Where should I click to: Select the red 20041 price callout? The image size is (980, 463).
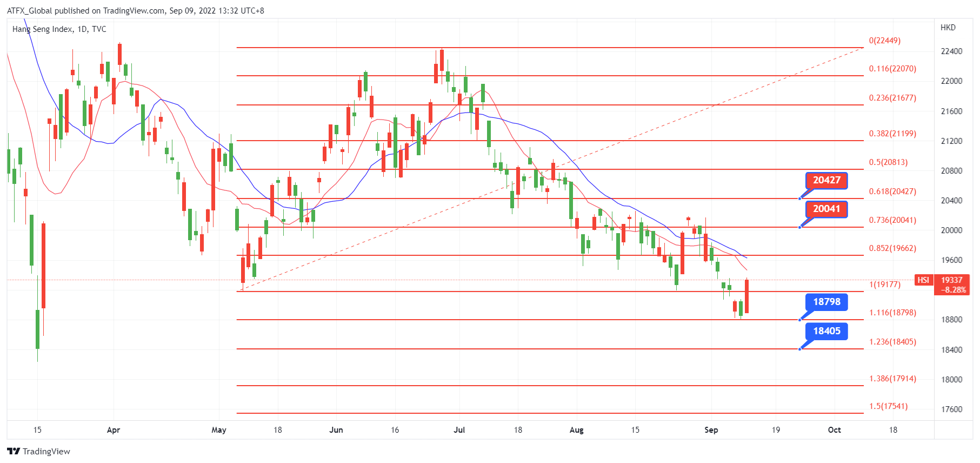click(826, 209)
